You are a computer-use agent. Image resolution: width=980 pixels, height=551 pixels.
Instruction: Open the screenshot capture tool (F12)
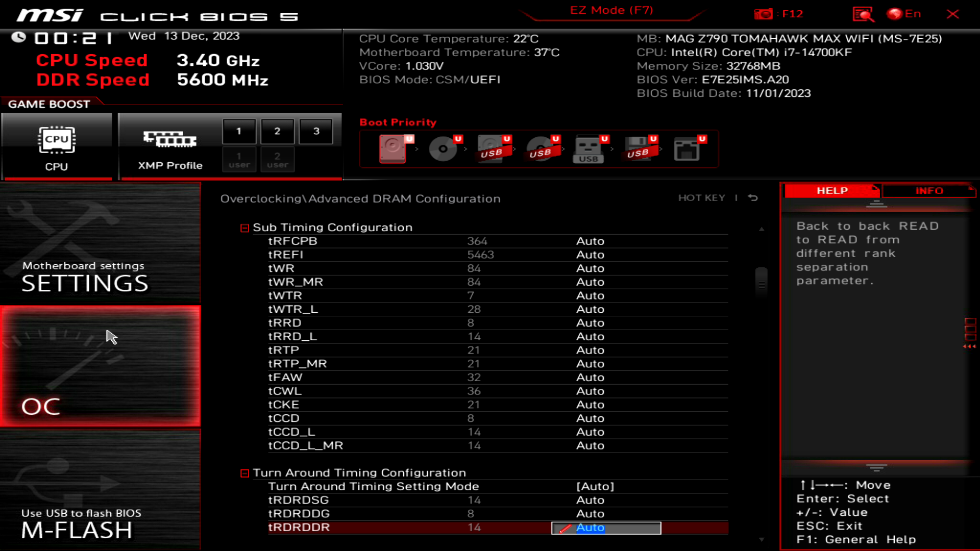tap(764, 14)
